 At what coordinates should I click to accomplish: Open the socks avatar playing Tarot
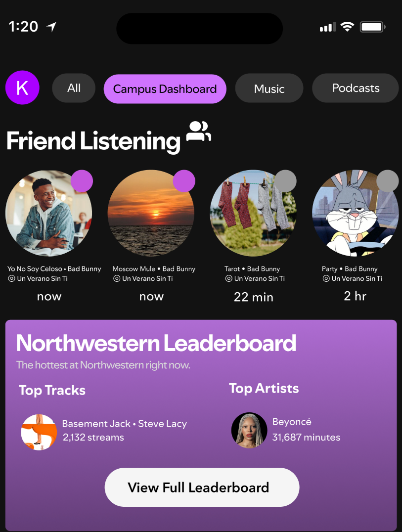[x=253, y=213]
